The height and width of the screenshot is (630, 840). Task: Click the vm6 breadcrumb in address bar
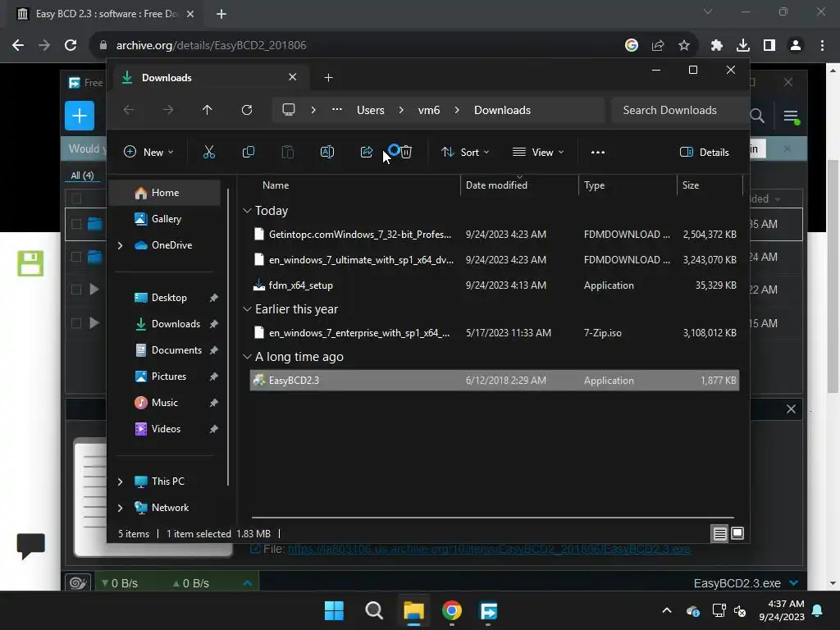(428, 111)
